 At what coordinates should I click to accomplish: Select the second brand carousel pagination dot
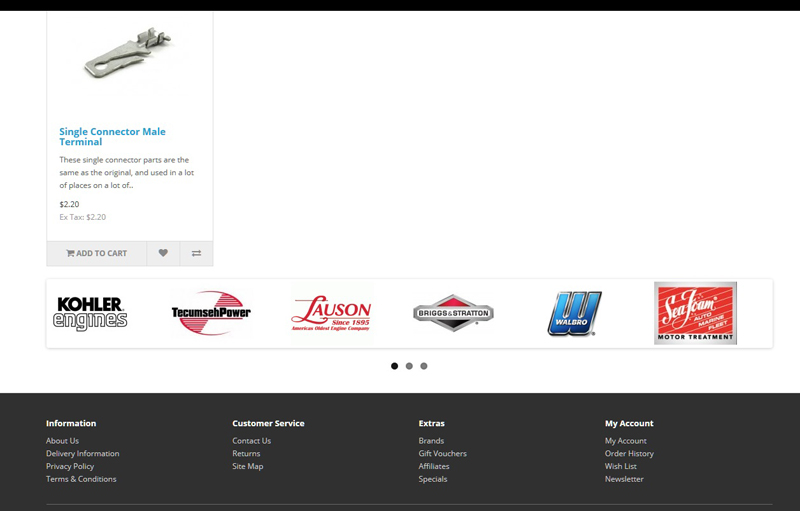(x=409, y=366)
